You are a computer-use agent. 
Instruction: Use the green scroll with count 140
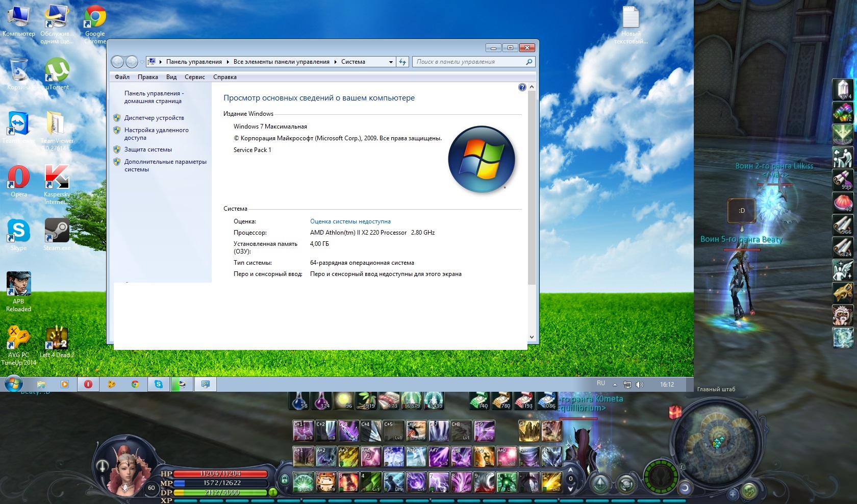pos(479,400)
